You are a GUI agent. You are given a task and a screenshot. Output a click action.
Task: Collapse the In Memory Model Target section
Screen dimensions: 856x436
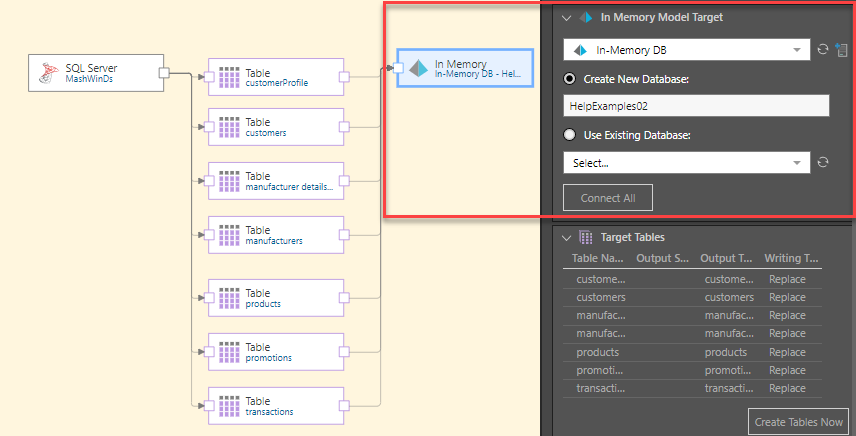click(x=567, y=17)
